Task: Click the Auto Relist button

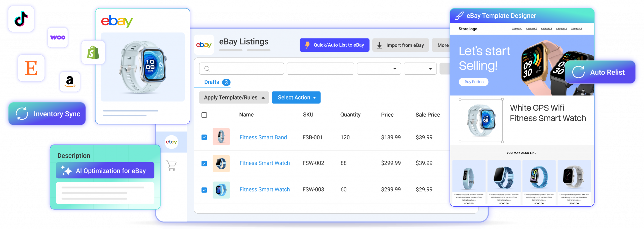Action: pos(600,72)
